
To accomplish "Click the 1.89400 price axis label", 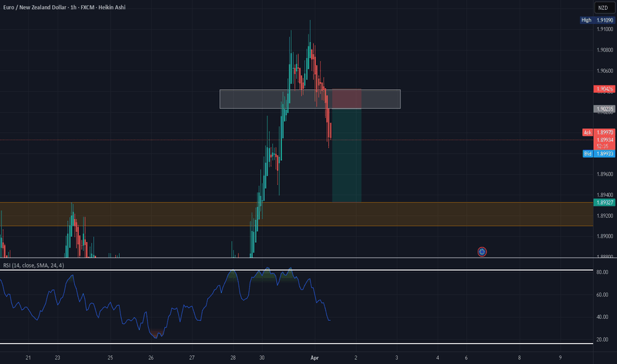I will 605,195.
